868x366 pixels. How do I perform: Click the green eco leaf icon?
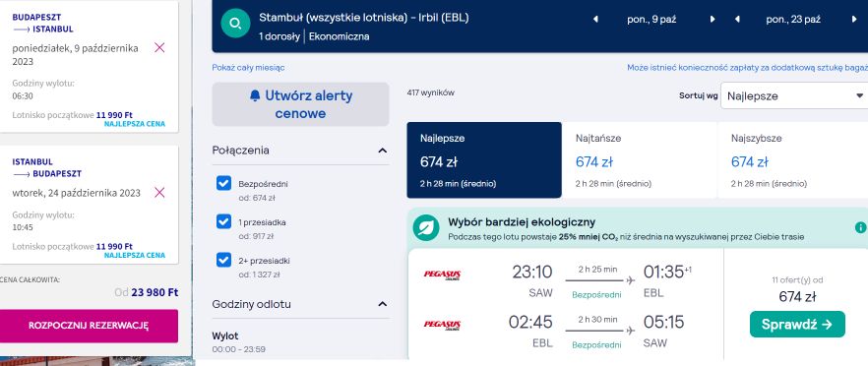click(x=426, y=228)
